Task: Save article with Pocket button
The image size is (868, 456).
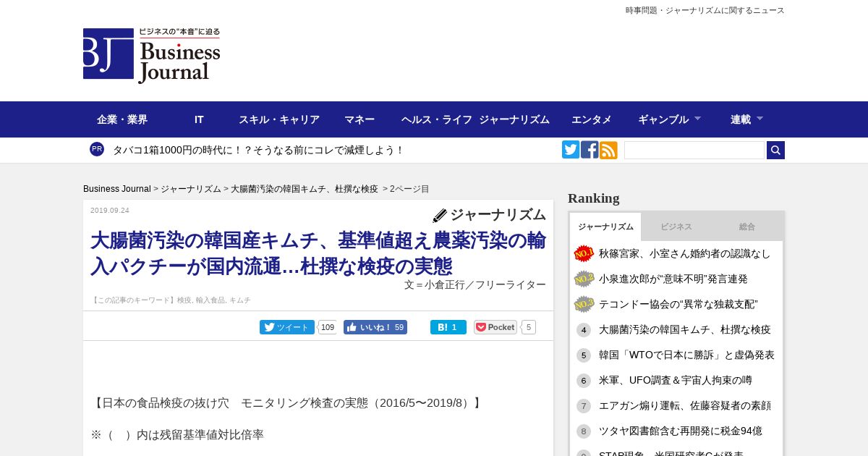Action: tap(495, 327)
